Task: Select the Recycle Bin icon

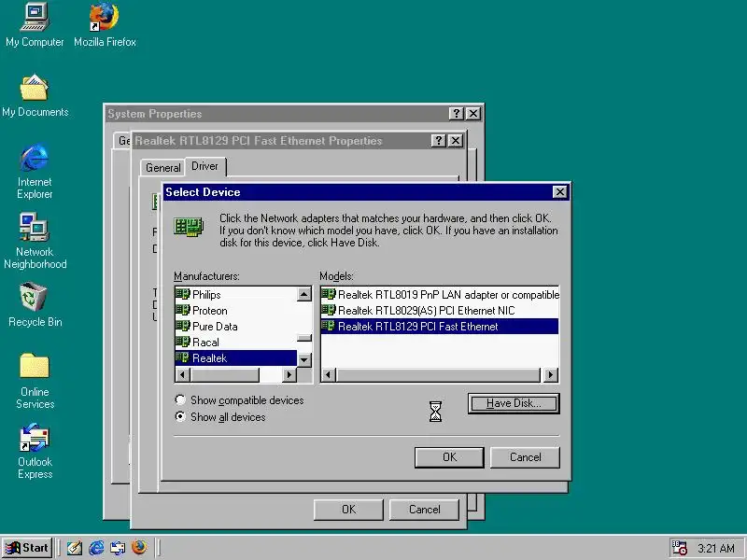Action: click(x=34, y=297)
